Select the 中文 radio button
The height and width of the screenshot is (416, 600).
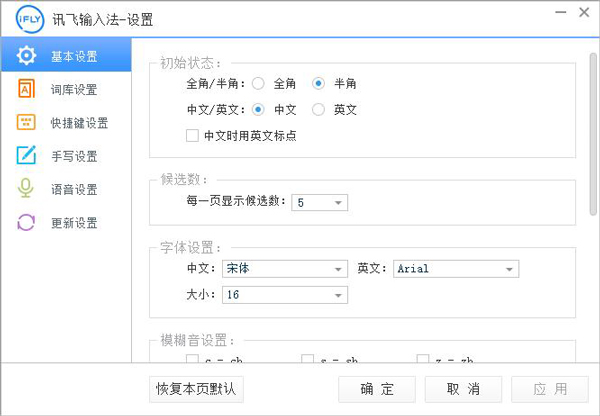(258, 110)
